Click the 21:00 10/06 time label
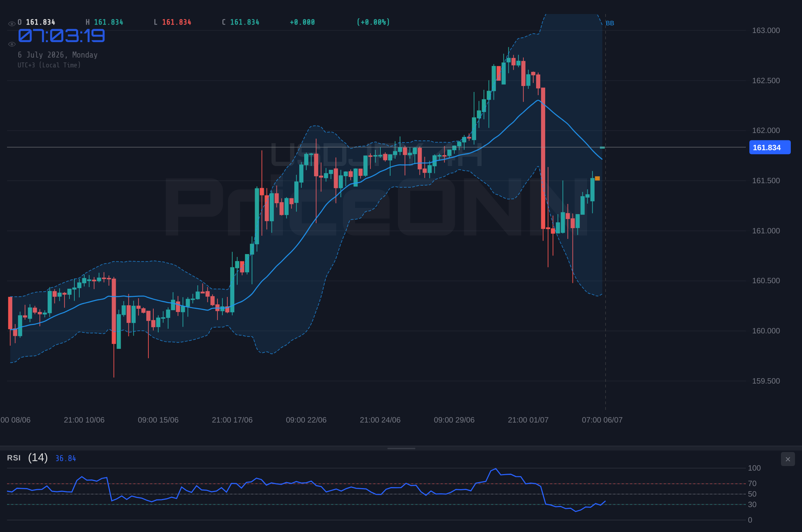Screen dimensions: 802x532 point(84,420)
